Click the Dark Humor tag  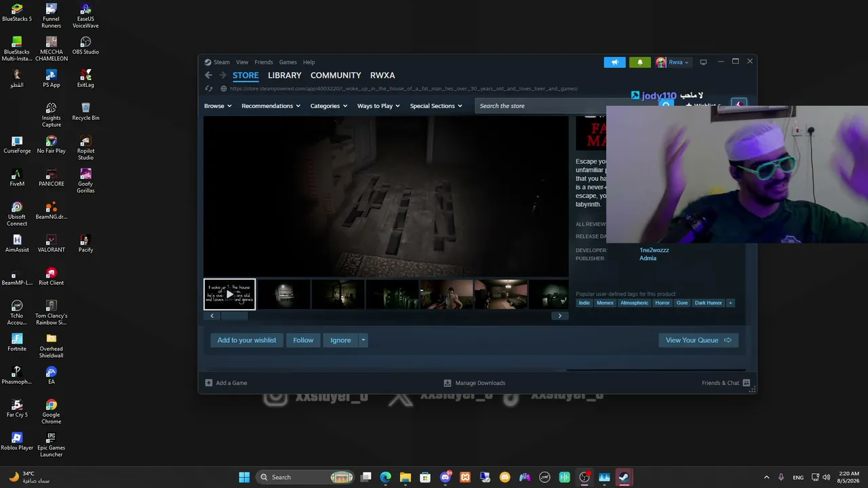[x=708, y=303]
